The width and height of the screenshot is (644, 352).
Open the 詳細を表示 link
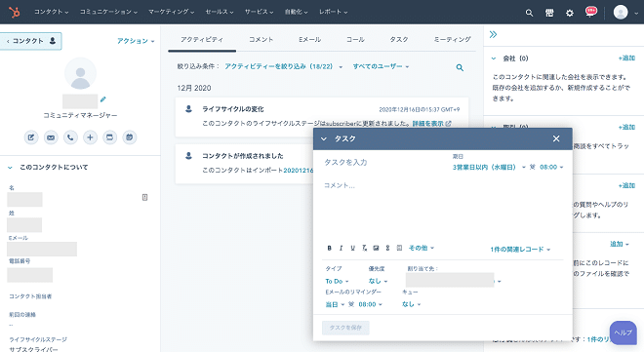pyautogui.click(x=431, y=124)
